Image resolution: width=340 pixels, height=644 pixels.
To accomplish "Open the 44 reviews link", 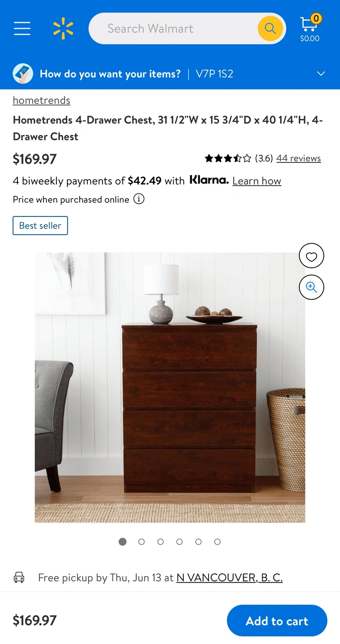I will 298,158.
